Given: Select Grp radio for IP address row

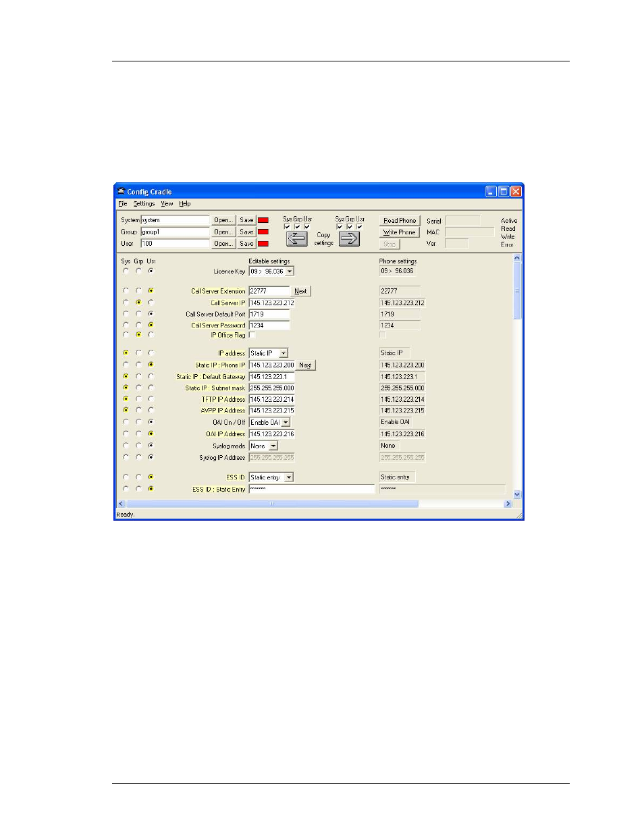Looking at the screenshot, I should coord(138,353).
